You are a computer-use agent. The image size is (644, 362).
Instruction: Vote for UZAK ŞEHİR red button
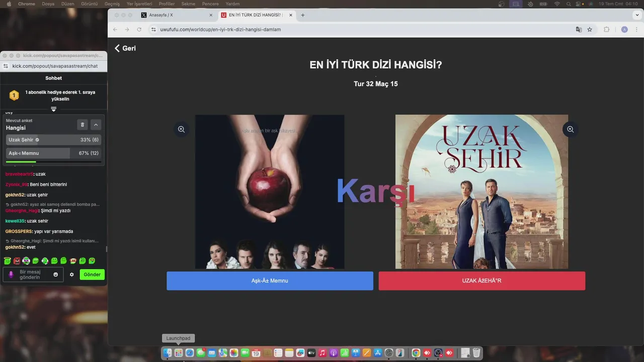[x=482, y=281]
